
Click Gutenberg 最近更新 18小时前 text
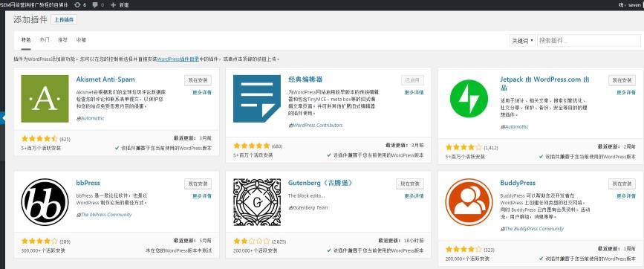tap(400, 241)
